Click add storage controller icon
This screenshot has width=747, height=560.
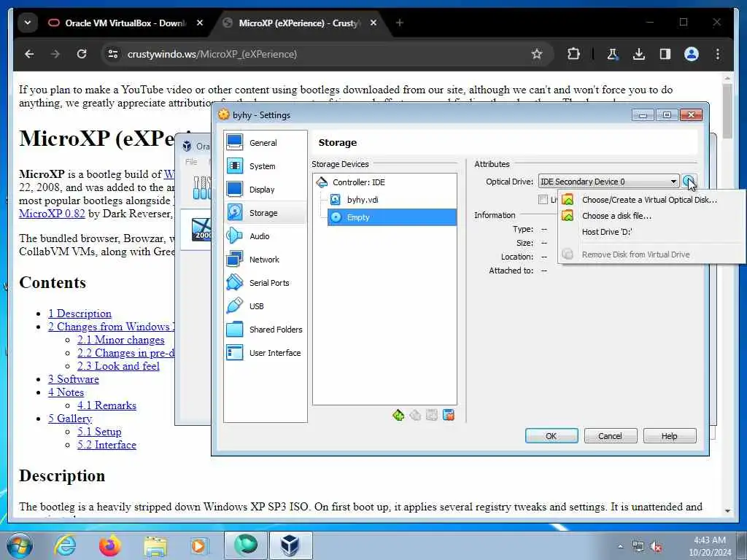coord(398,415)
